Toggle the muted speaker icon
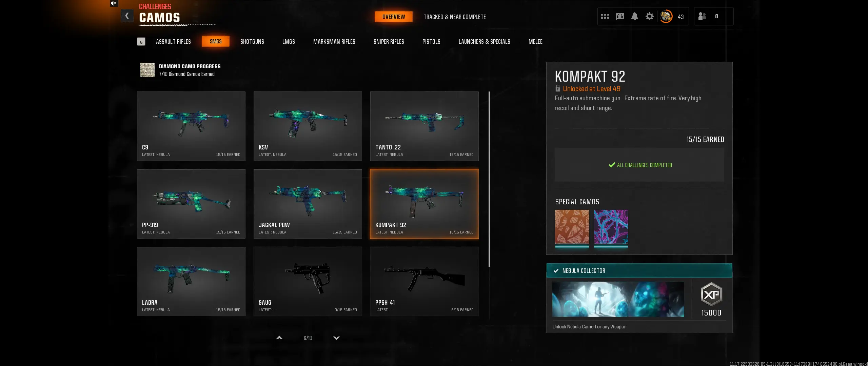This screenshot has height=366, width=868. coord(114,3)
